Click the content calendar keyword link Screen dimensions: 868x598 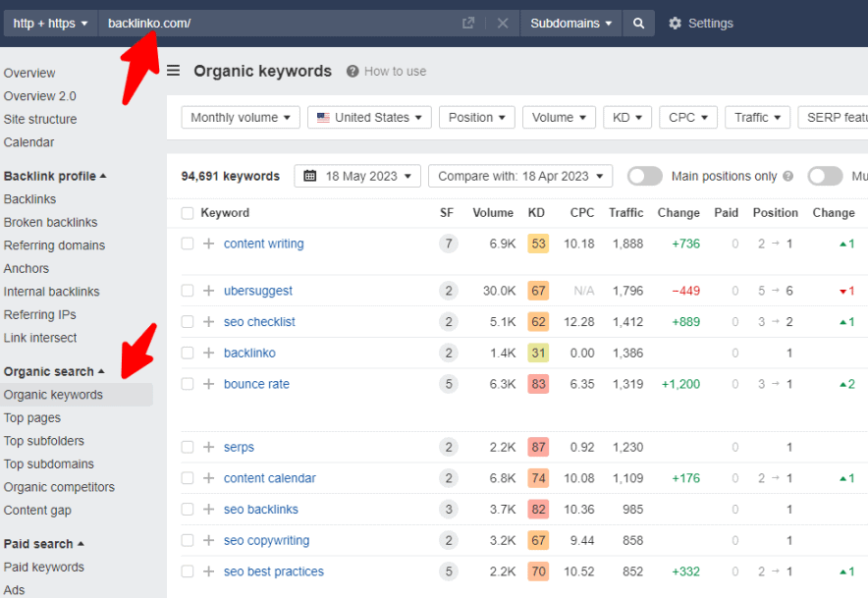point(270,478)
